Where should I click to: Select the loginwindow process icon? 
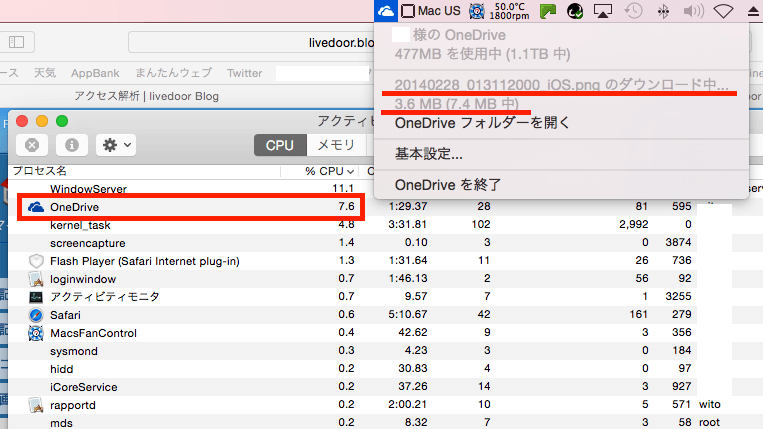click(x=36, y=279)
